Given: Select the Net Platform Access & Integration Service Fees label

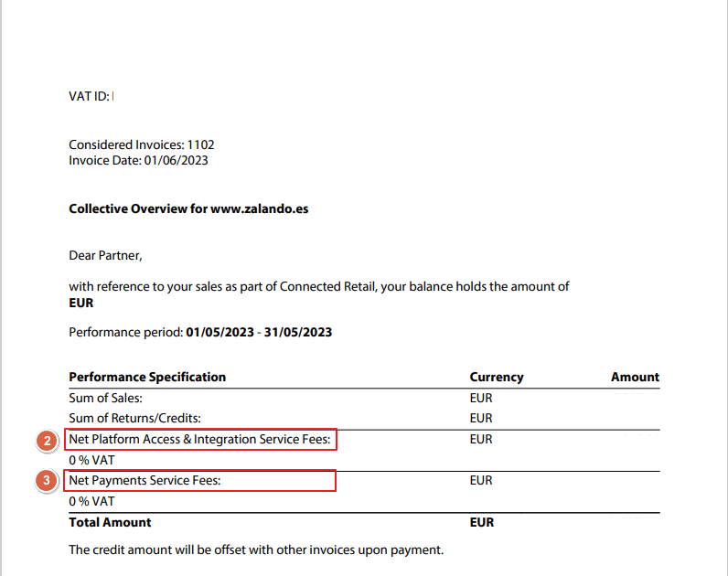Looking at the screenshot, I should [x=200, y=440].
